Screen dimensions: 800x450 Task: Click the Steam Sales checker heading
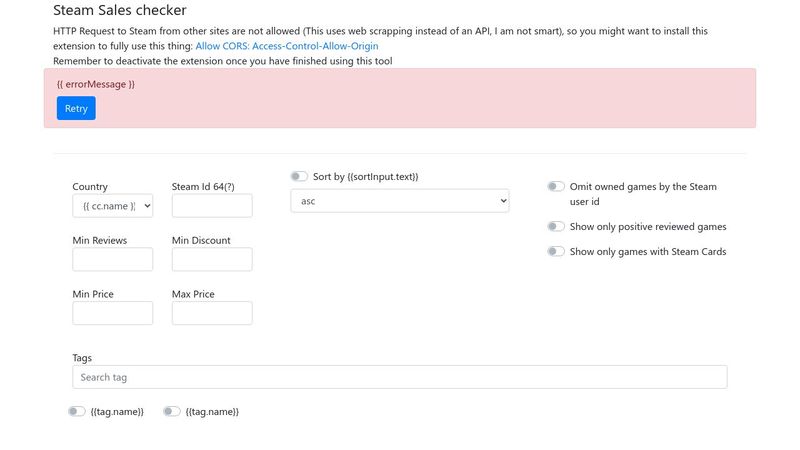tap(120, 10)
